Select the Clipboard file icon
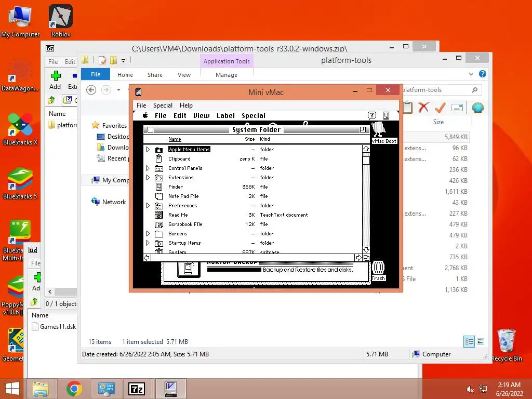The width and height of the screenshot is (532, 399). tap(159, 158)
